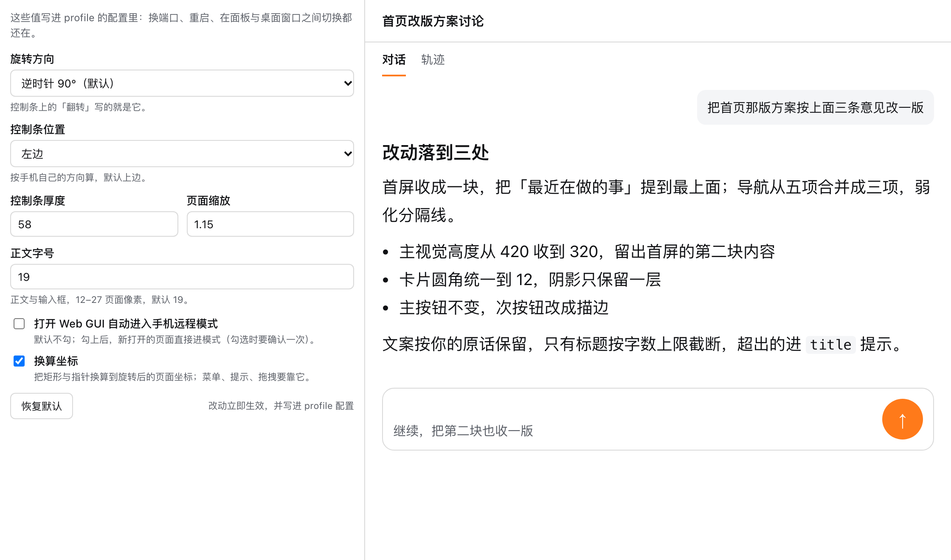The image size is (951, 560).
Task: Enable auto-enter mobile remote mode checkbox
Action: (x=19, y=324)
